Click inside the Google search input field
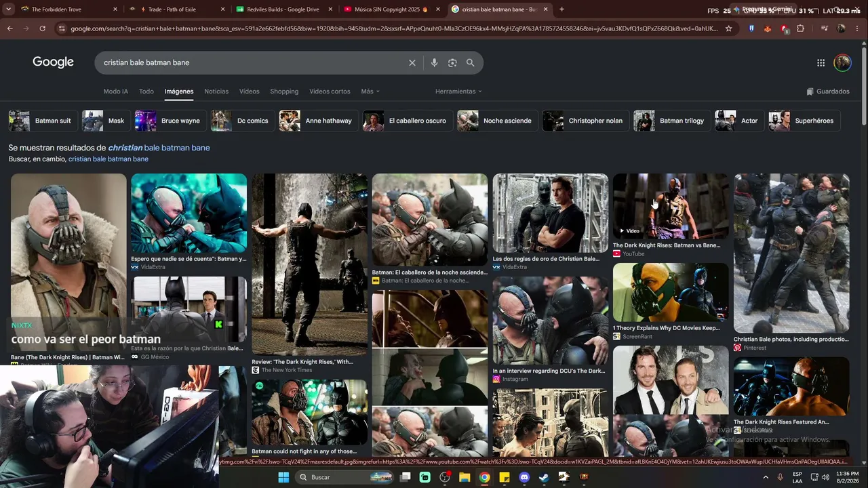868x488 pixels. [251, 63]
